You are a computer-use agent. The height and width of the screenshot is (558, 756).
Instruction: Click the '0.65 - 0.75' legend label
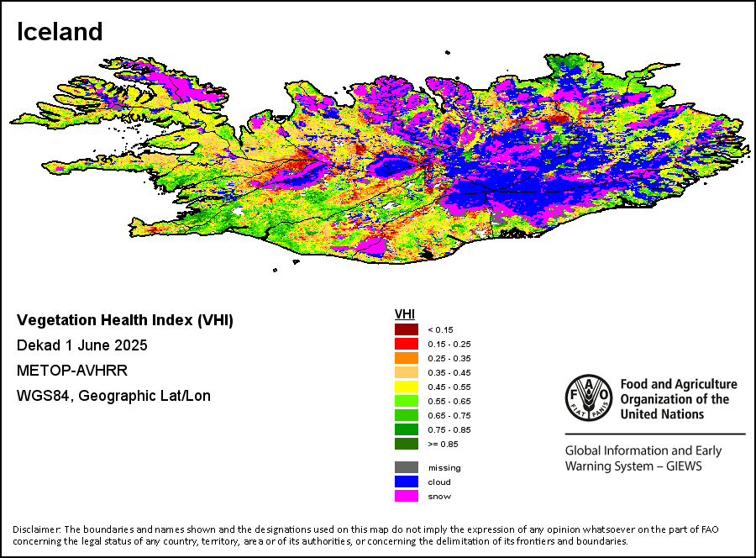449,415
